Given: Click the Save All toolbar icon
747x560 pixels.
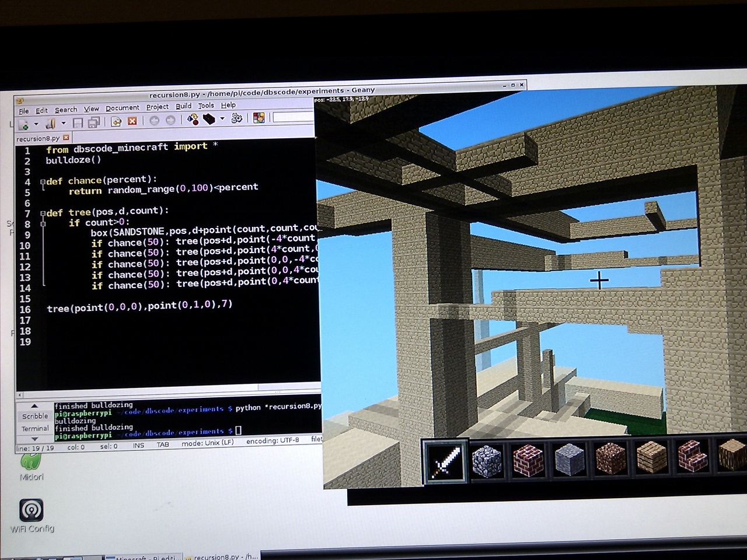Looking at the screenshot, I should pos(94,122).
